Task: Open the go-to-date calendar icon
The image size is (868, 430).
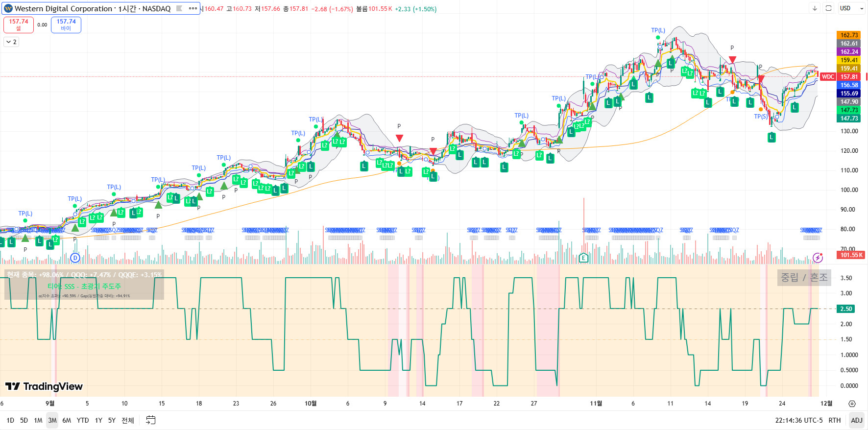Action: click(151, 420)
